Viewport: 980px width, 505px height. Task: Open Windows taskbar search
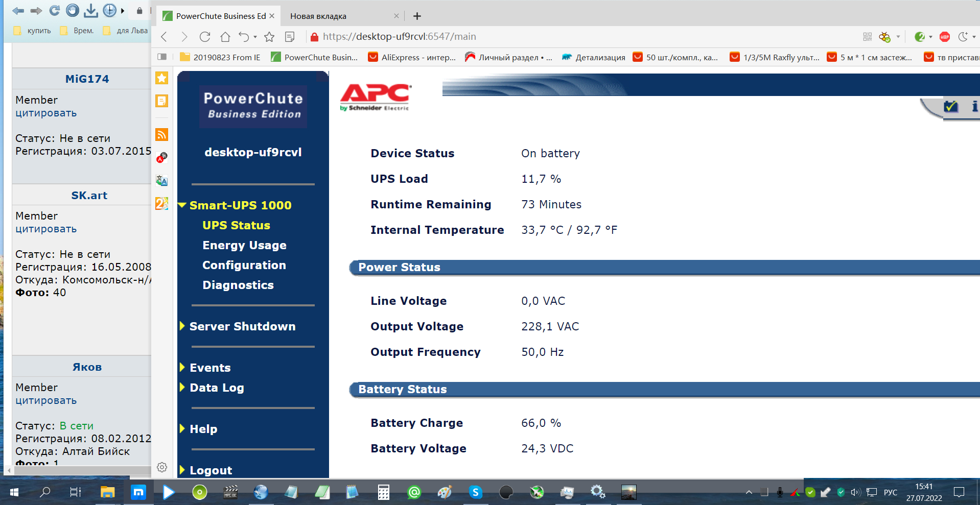pyautogui.click(x=45, y=492)
